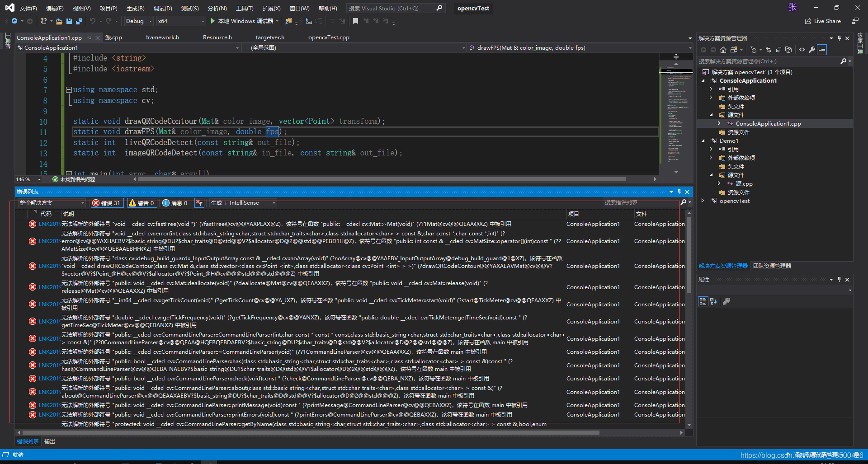Viewport: 868px width, 464px height.
Task: Toggle a bookmark with the bookmark icon
Action: click(x=356, y=21)
